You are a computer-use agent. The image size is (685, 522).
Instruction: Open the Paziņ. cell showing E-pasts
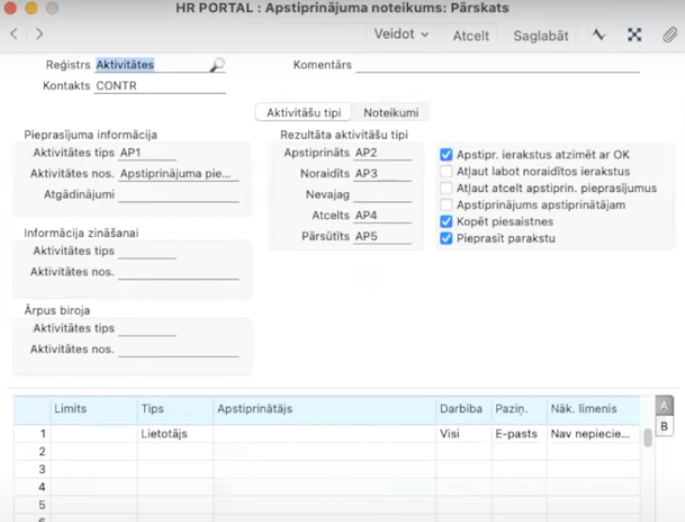pyautogui.click(x=516, y=435)
